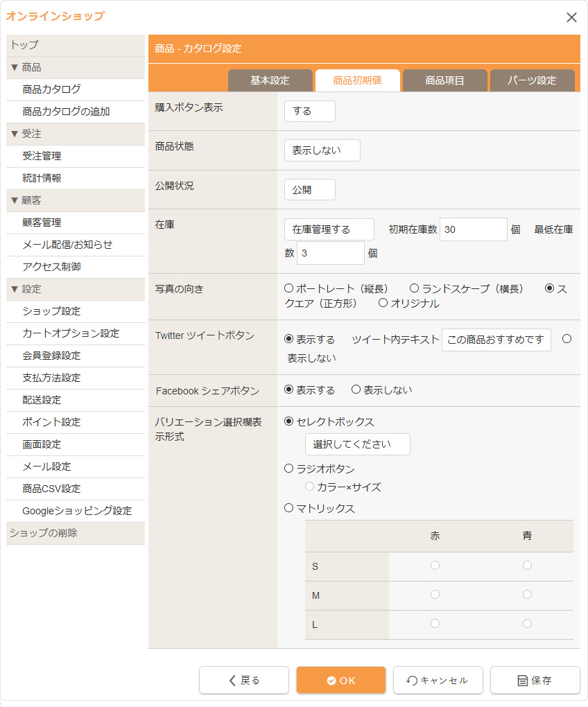Switch to the 基本設定 tab
Viewport: 588px width, 707px height.
[270, 80]
